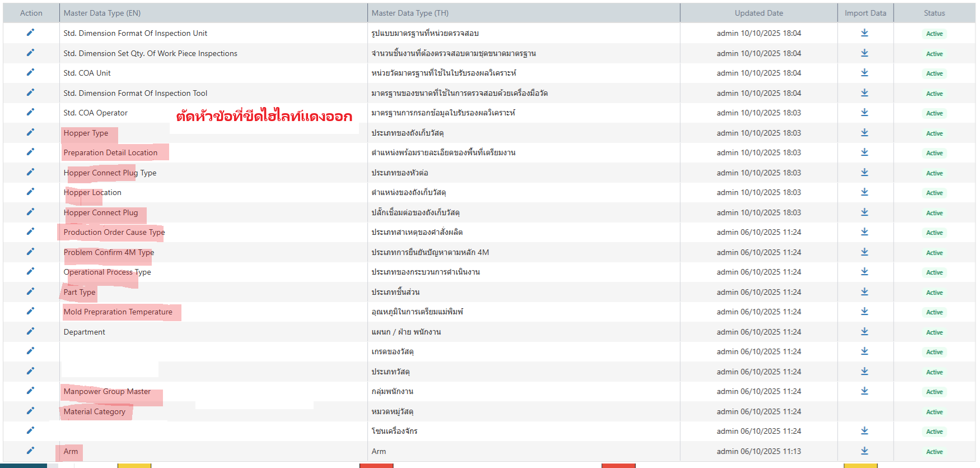Click Active badge on Arm row
Screen dimensions: 980x468
tap(934, 452)
